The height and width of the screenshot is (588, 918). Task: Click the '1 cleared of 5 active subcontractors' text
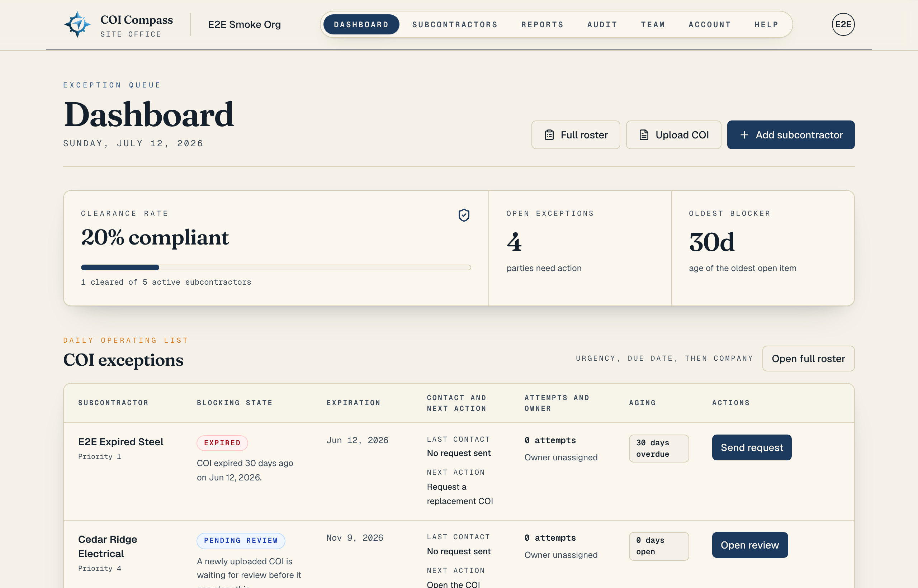[x=166, y=282]
